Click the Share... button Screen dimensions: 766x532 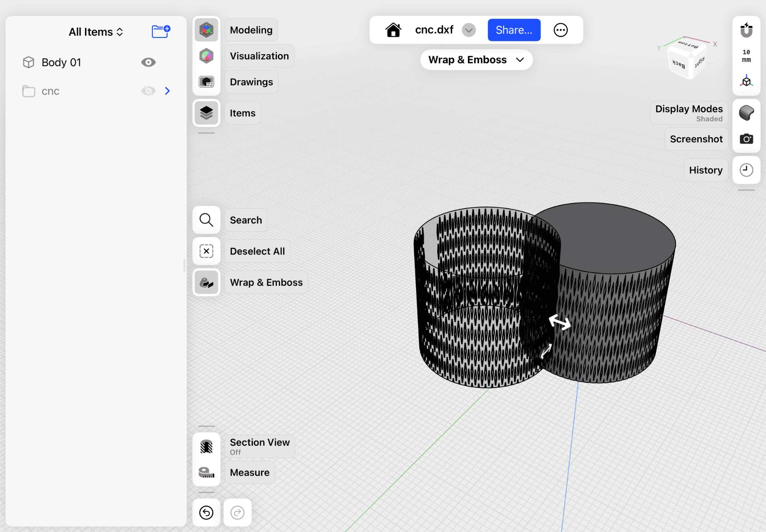point(514,30)
